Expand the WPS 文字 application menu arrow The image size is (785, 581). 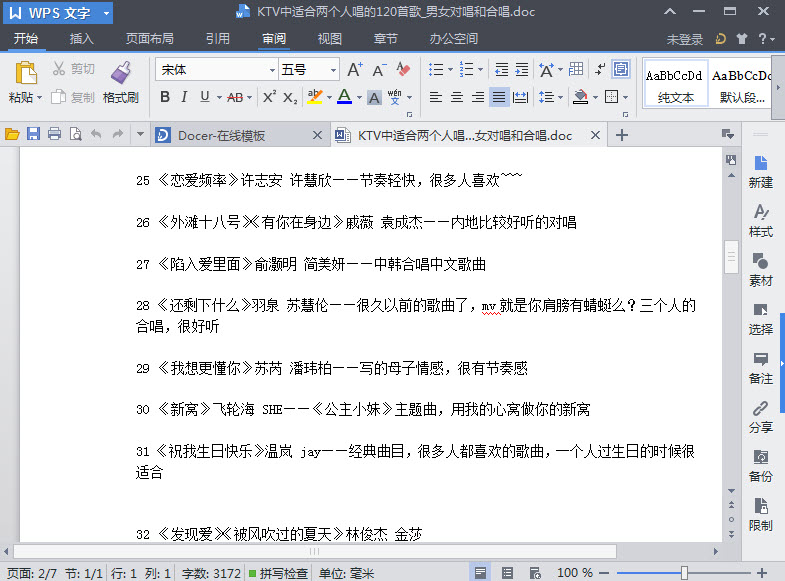click(x=106, y=14)
